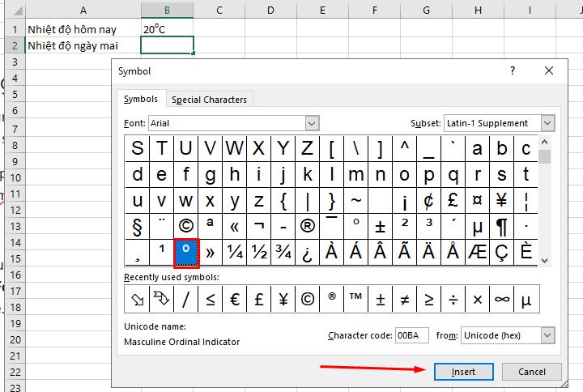
Task: Select the superscript two ² symbol
Action: tap(405, 226)
